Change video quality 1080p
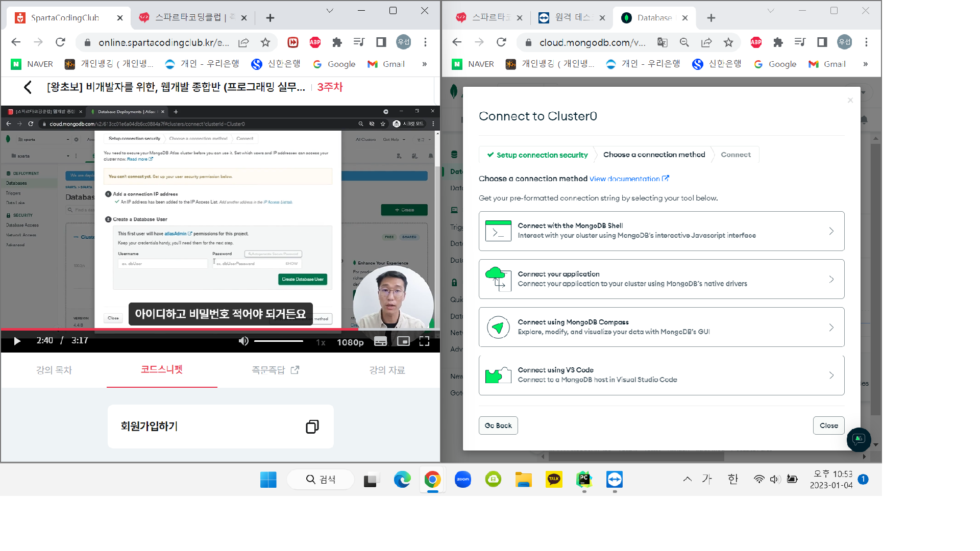Image resolution: width=980 pixels, height=551 pixels. pyautogui.click(x=350, y=342)
